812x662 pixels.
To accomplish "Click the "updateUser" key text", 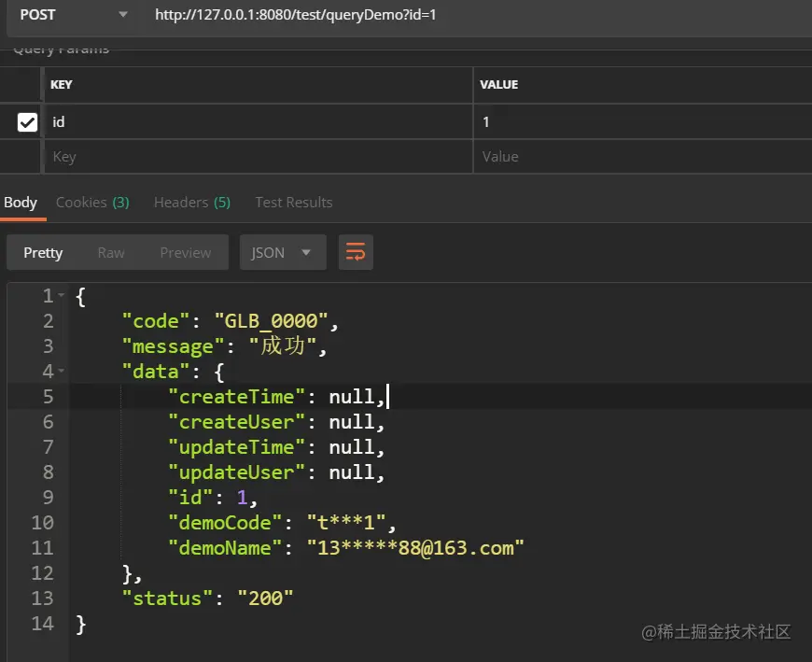I will click(237, 472).
